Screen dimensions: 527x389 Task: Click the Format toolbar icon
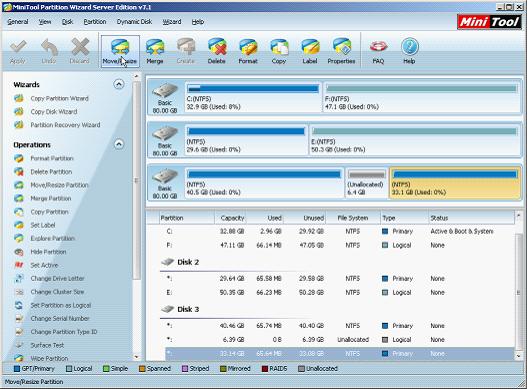[248, 51]
